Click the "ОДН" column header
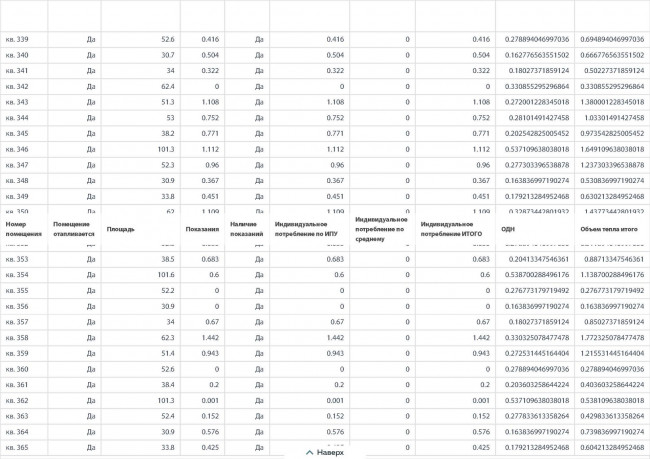Viewport: 650px width, 459px height. (x=508, y=229)
